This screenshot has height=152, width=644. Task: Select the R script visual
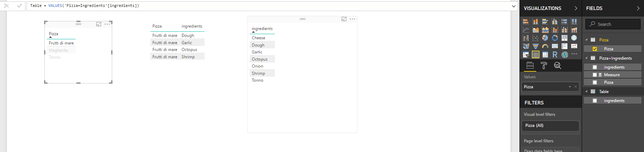(555, 54)
